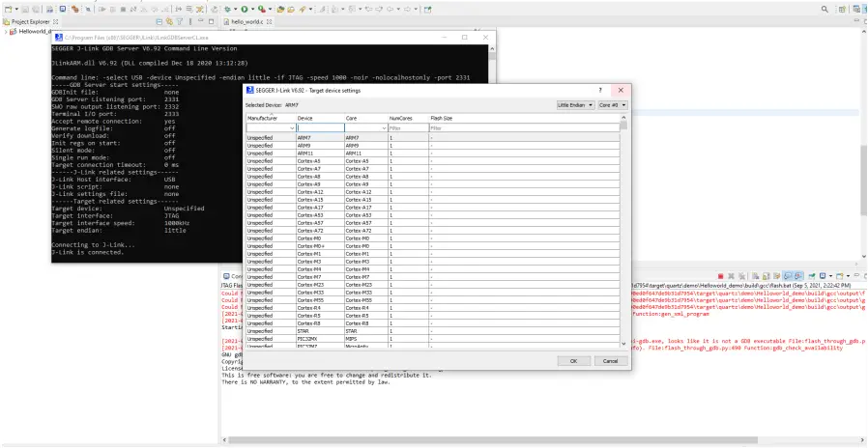Click the help question mark in J-Link dialog

tap(600, 90)
